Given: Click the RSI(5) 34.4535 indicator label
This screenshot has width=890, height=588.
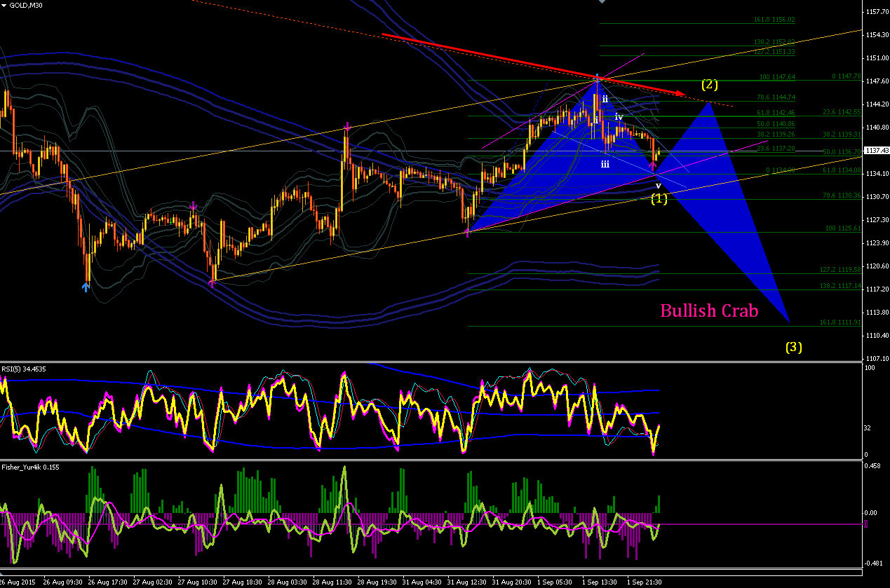Looking at the screenshot, I should point(24,368).
